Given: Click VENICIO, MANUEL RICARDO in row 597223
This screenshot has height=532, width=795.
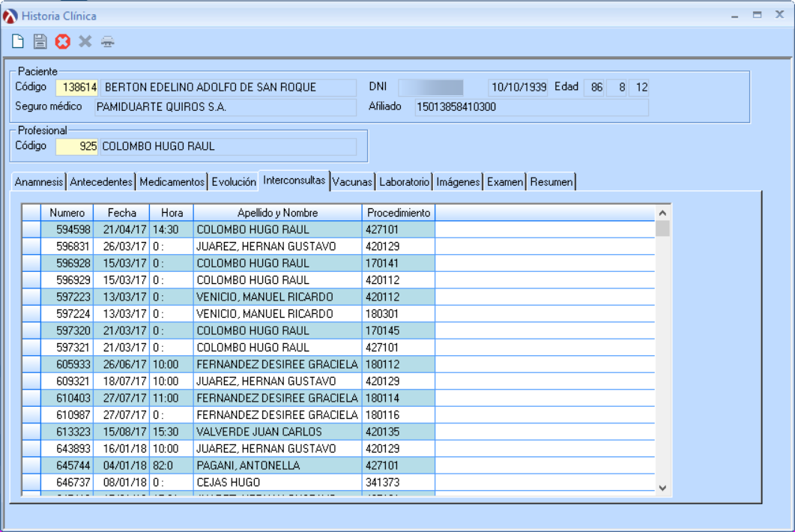Looking at the screenshot, I should [x=277, y=297].
